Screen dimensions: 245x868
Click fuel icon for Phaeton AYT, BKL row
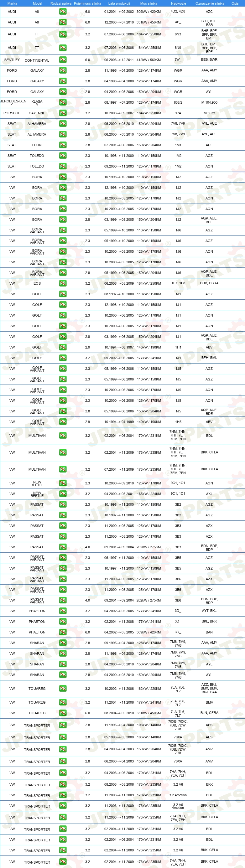pyautogui.click(x=63, y=611)
